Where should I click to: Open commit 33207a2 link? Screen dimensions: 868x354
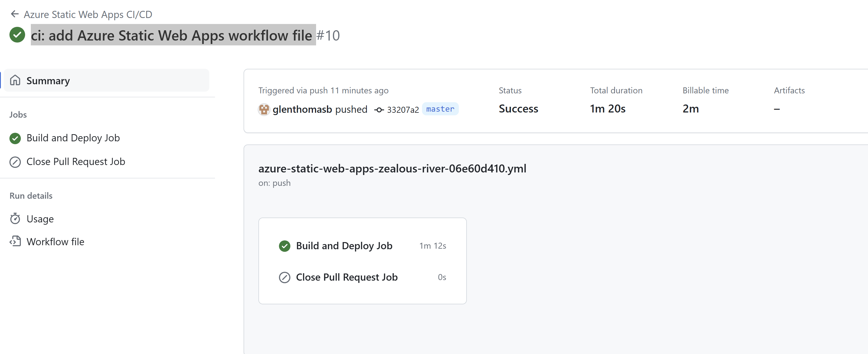coord(403,110)
